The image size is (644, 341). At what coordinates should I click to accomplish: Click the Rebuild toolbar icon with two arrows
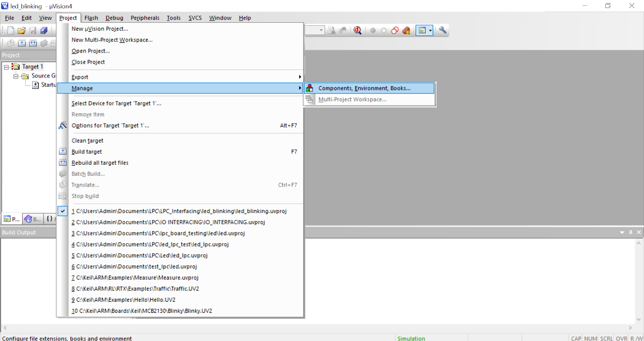(33, 43)
